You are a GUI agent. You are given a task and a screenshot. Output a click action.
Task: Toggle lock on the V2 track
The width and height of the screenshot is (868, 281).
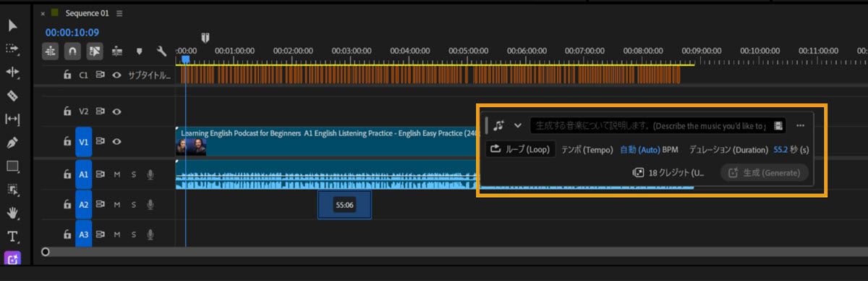pos(67,112)
